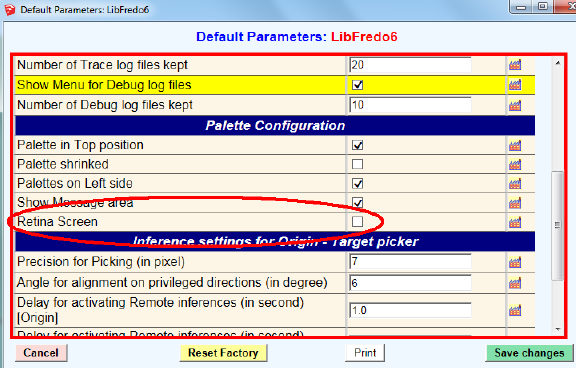Click 'Inference settings for Origin - Target picker' header

[x=275, y=241]
